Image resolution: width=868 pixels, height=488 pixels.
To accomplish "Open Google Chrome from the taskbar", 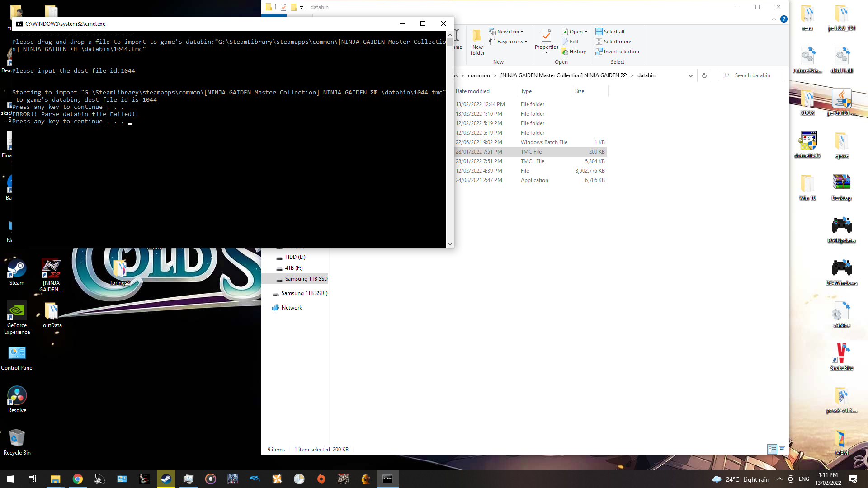I will (78, 479).
